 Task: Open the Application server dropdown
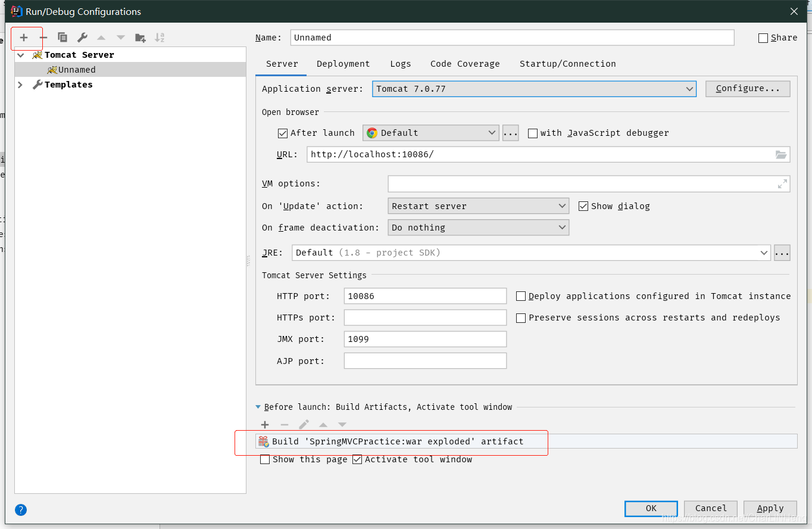(534, 89)
